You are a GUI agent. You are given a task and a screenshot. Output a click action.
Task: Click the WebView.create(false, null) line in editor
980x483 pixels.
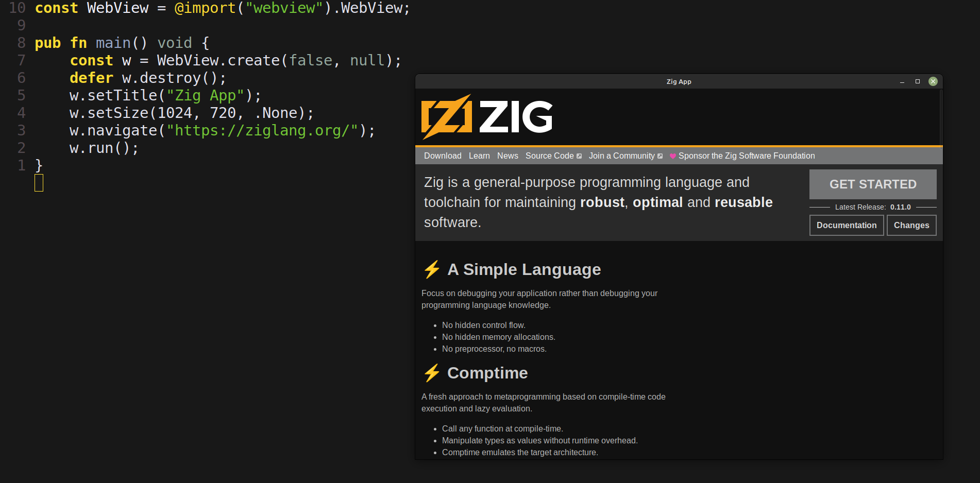(235, 60)
